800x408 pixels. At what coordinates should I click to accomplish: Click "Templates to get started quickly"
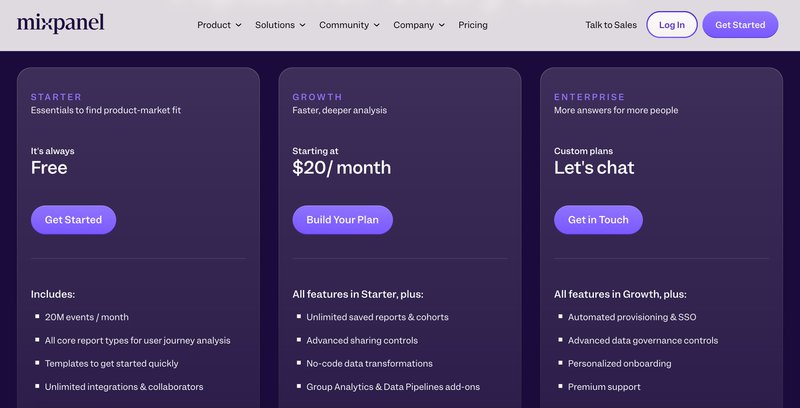[x=112, y=364]
